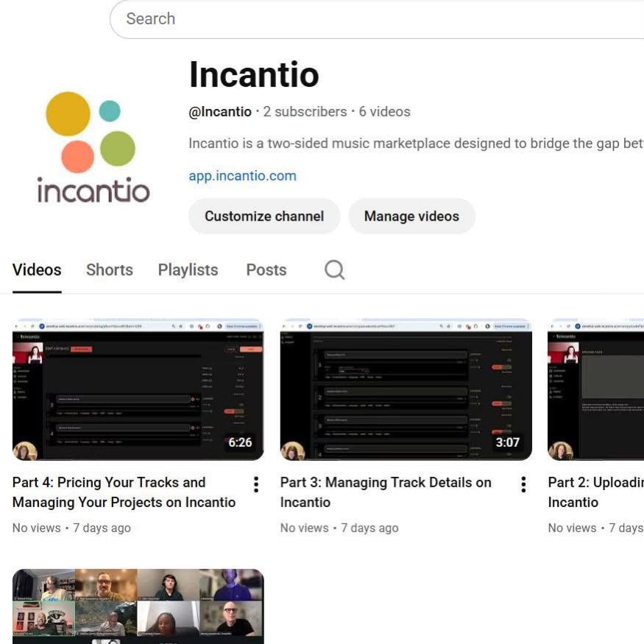The width and height of the screenshot is (644, 644).
Task: Select the Videos tab
Action: click(x=36, y=269)
